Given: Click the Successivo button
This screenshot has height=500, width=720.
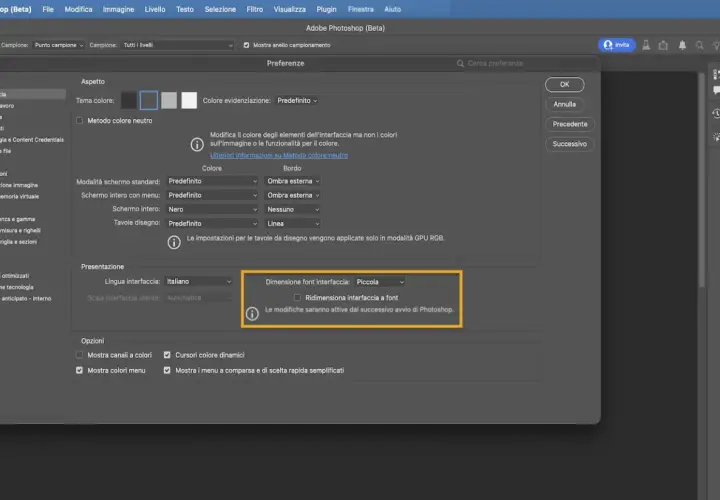Looking at the screenshot, I should click(570, 144).
